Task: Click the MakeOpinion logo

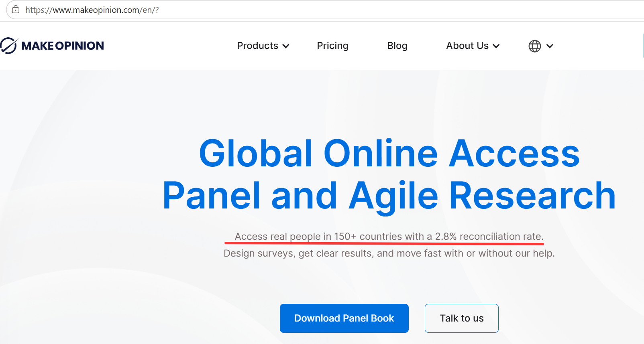Action: click(52, 46)
